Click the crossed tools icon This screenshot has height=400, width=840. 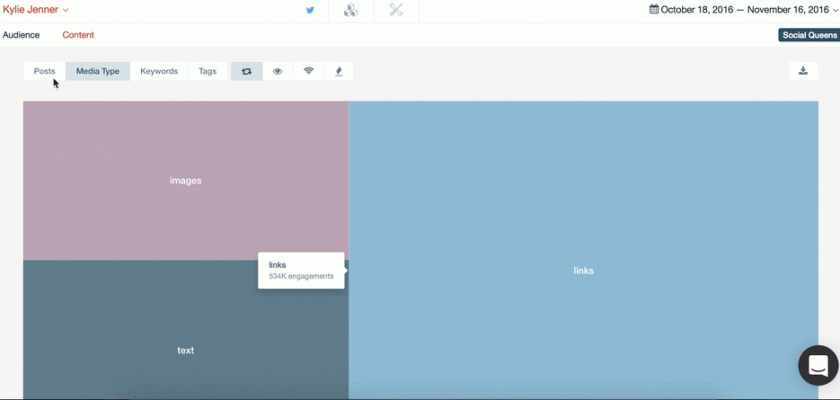396,10
